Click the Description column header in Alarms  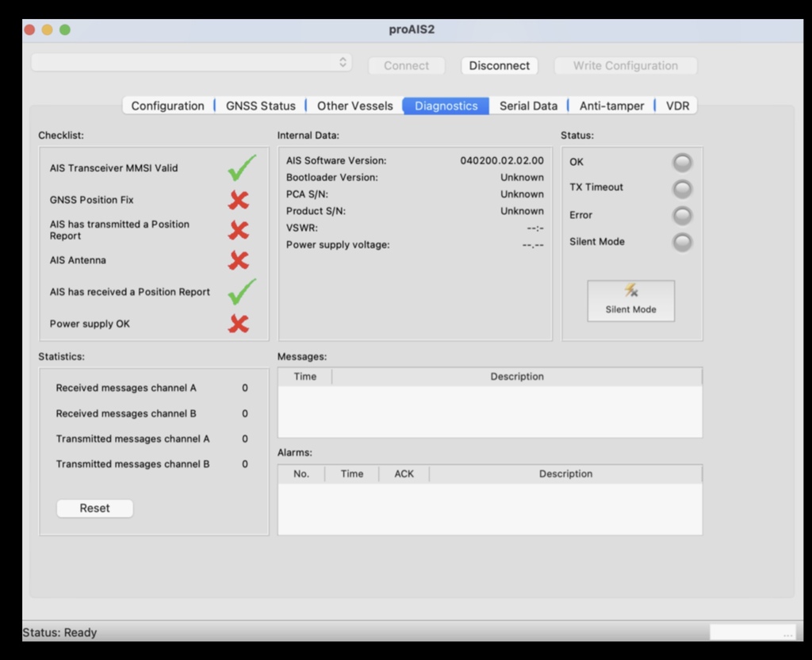pyautogui.click(x=565, y=474)
